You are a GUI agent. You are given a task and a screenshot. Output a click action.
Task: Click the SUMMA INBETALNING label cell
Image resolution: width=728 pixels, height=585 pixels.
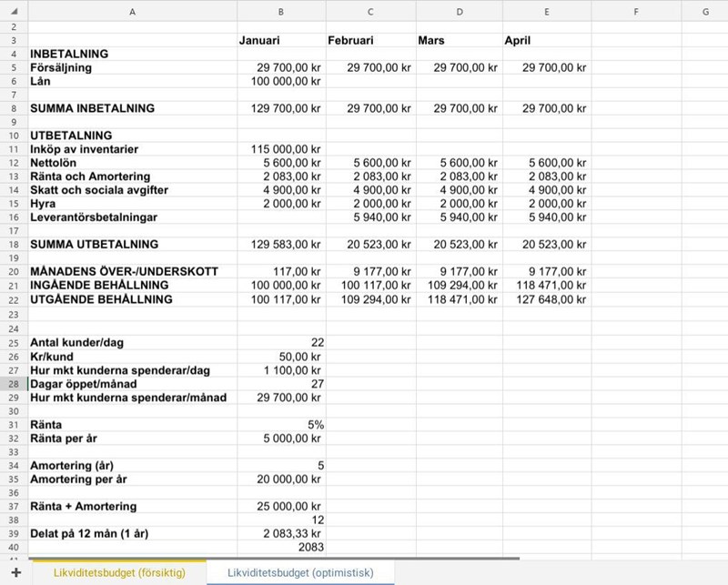pyautogui.click(x=133, y=108)
